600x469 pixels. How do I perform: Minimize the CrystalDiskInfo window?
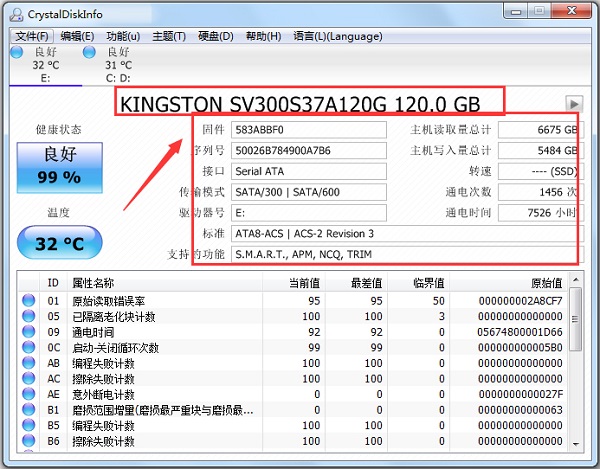(x=516, y=11)
